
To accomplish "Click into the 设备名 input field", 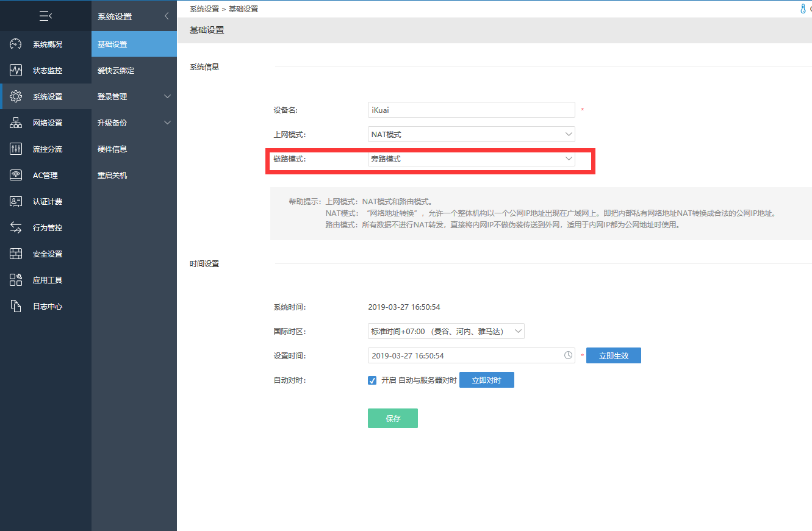I will pyautogui.click(x=471, y=110).
